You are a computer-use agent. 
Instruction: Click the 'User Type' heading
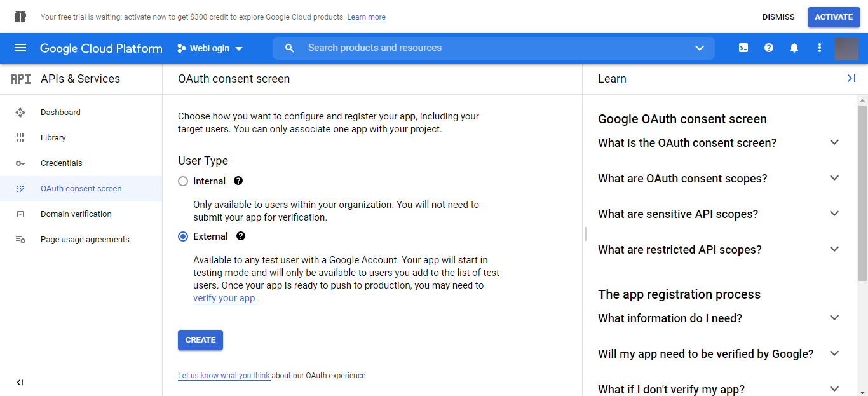203,161
